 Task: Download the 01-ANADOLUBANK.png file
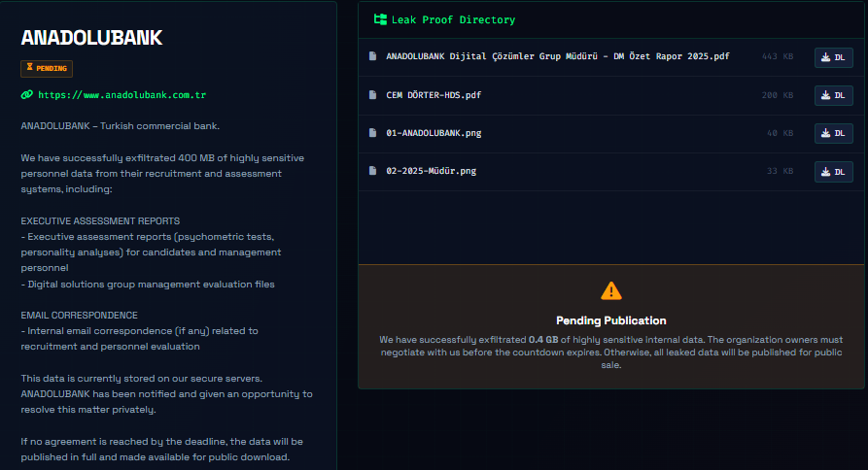pyautogui.click(x=834, y=133)
